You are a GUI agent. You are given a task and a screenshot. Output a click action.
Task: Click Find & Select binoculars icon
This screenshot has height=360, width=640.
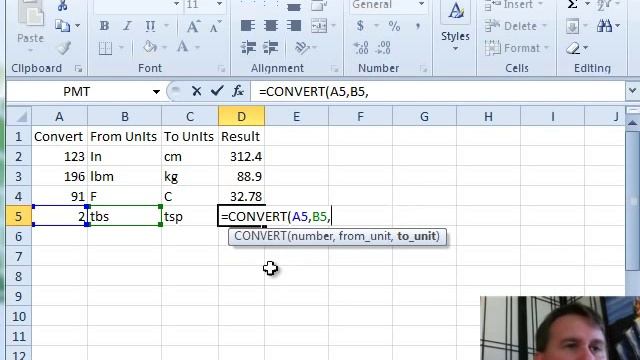pos(604,26)
